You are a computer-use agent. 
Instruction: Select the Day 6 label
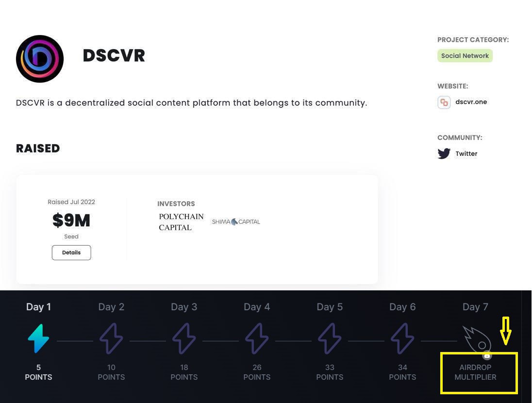tap(402, 307)
